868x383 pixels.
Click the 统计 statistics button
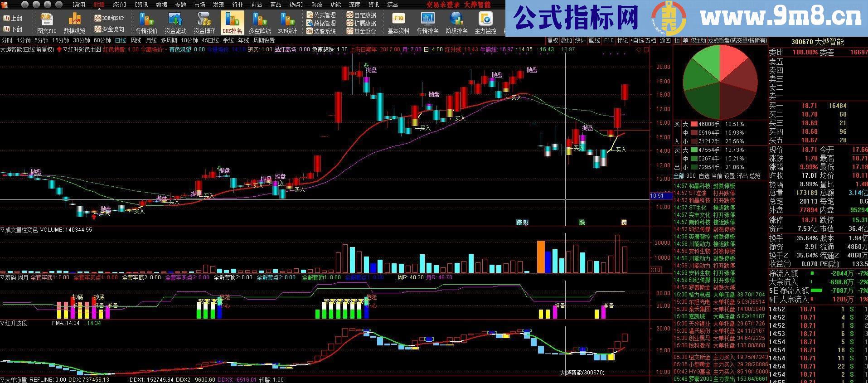580,40
